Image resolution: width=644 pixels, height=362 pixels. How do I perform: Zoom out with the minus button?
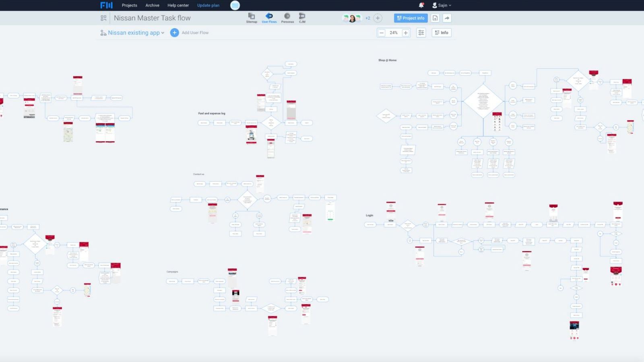382,33
